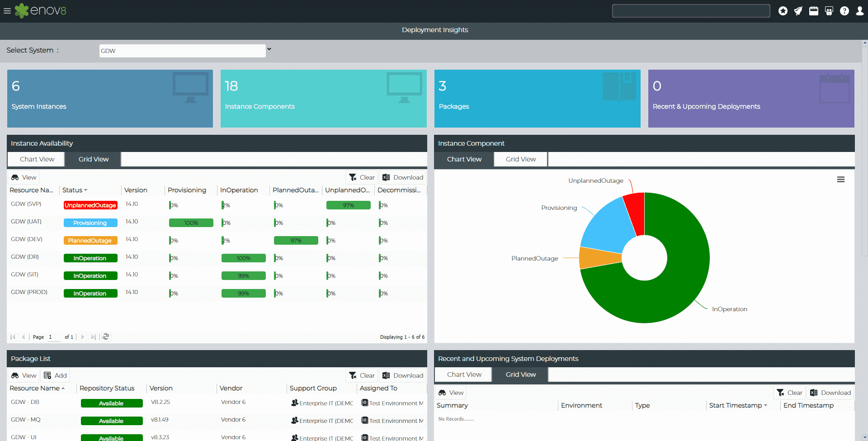Click GDW (UAT) Provisioning 100% progress bar
Image resolution: width=868 pixels, height=441 pixels.
click(191, 223)
